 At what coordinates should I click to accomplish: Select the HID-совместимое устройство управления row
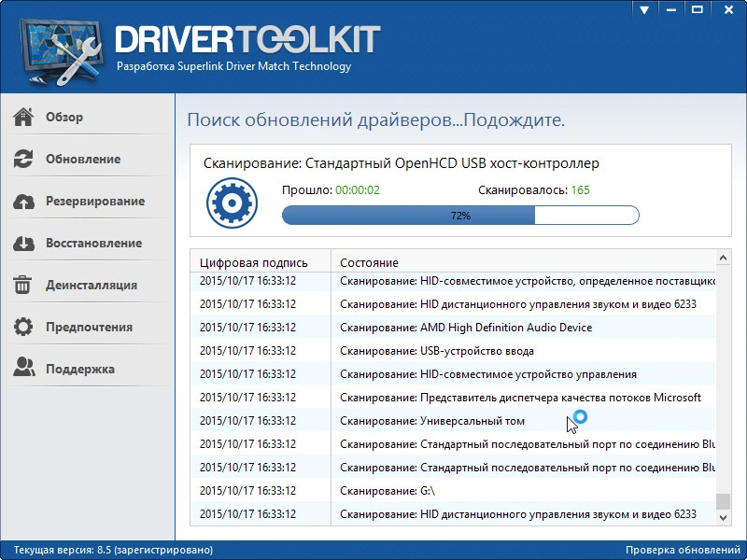tap(453, 374)
